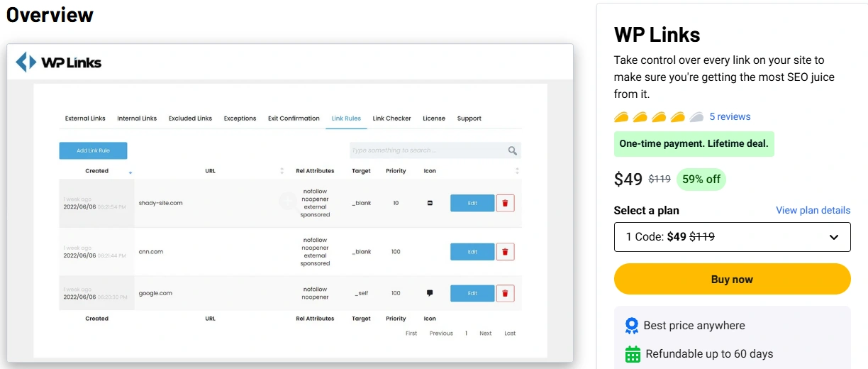The height and width of the screenshot is (369, 868).
Task: Click the cnn.com URL cell
Action: click(151, 251)
